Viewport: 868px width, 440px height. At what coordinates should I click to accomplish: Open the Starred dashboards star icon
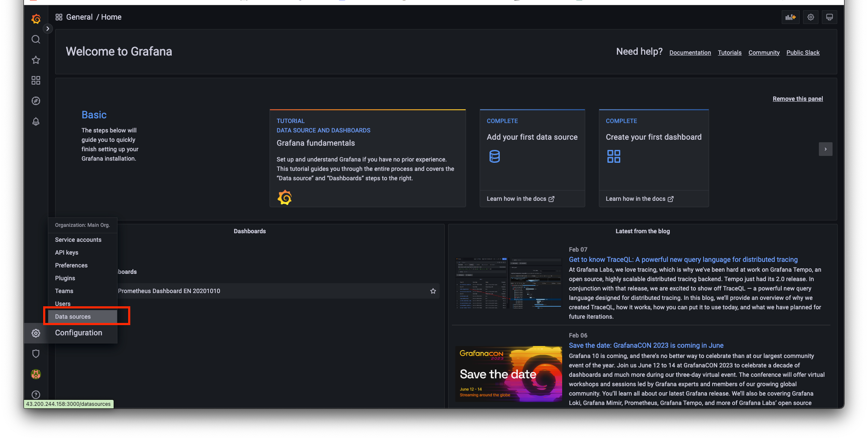[36, 60]
